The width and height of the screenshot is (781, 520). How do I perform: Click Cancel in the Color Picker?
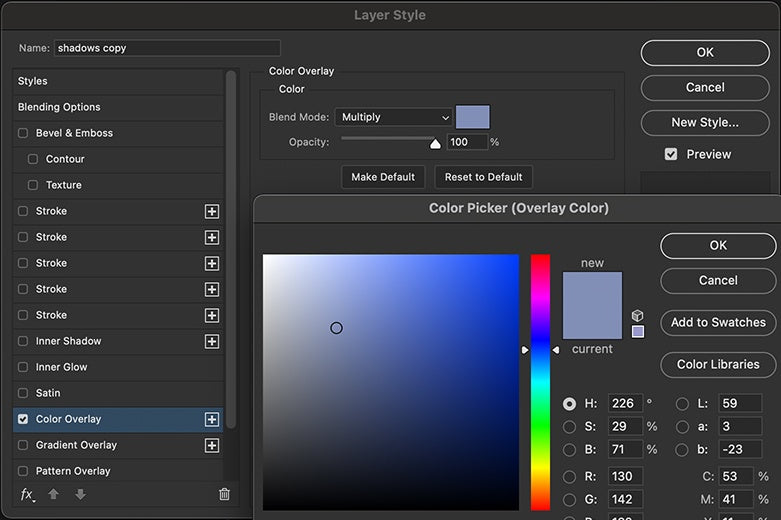click(718, 280)
